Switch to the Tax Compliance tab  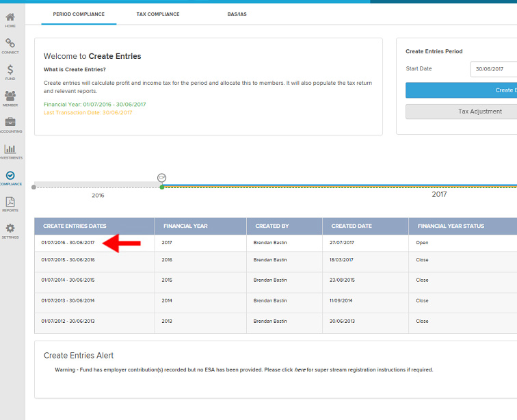point(158,14)
